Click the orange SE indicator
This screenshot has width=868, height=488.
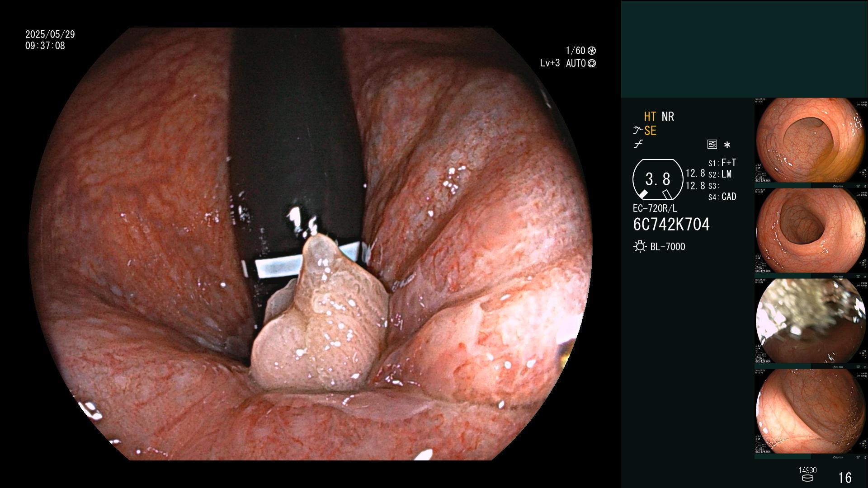650,131
